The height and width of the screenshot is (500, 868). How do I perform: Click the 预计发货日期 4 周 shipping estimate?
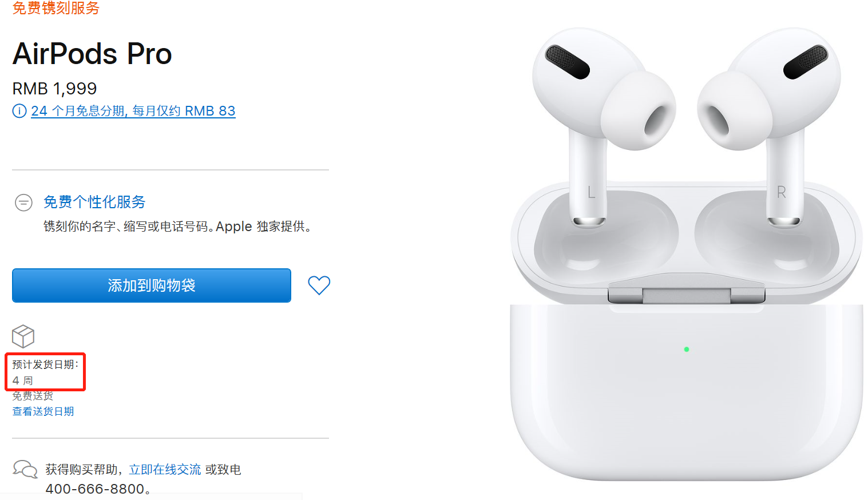pyautogui.click(x=45, y=372)
